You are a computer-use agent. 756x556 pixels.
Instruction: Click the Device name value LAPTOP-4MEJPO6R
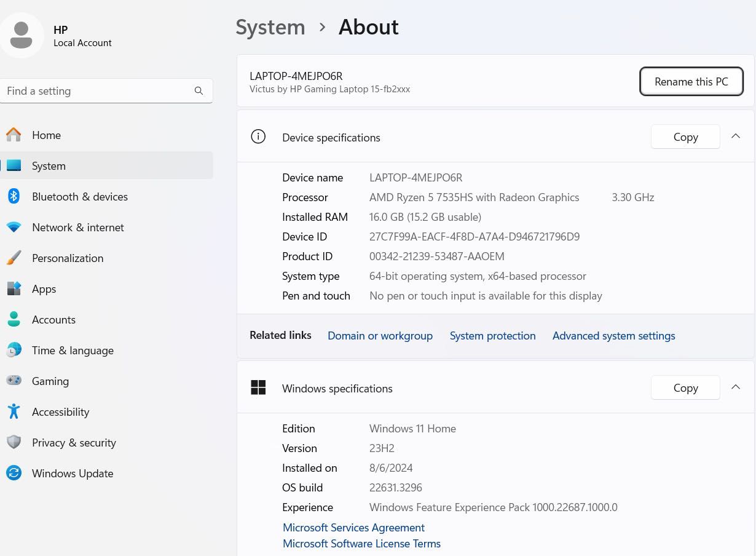pyautogui.click(x=415, y=178)
